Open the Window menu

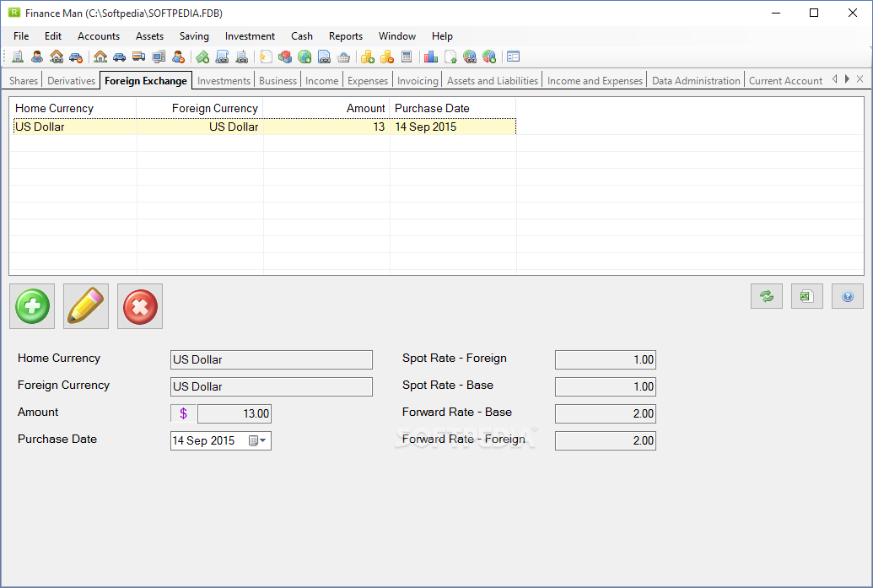(x=397, y=36)
